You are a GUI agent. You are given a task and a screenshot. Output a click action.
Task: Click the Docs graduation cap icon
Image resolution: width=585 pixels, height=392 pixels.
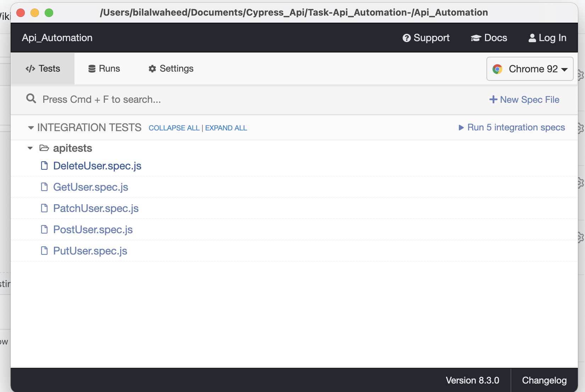(x=476, y=38)
